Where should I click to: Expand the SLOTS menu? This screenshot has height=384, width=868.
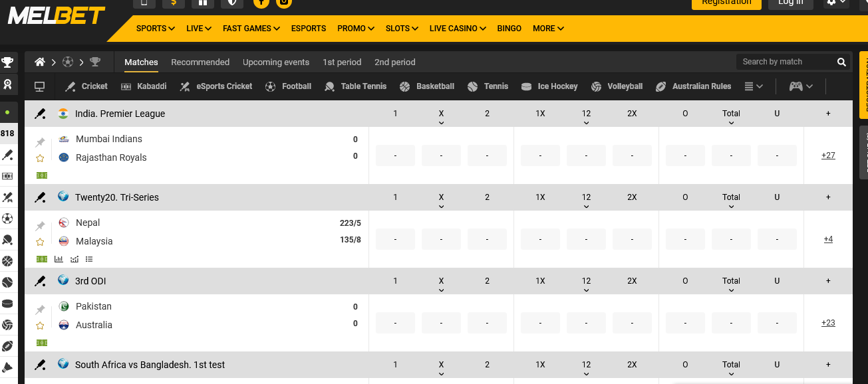[x=402, y=29]
